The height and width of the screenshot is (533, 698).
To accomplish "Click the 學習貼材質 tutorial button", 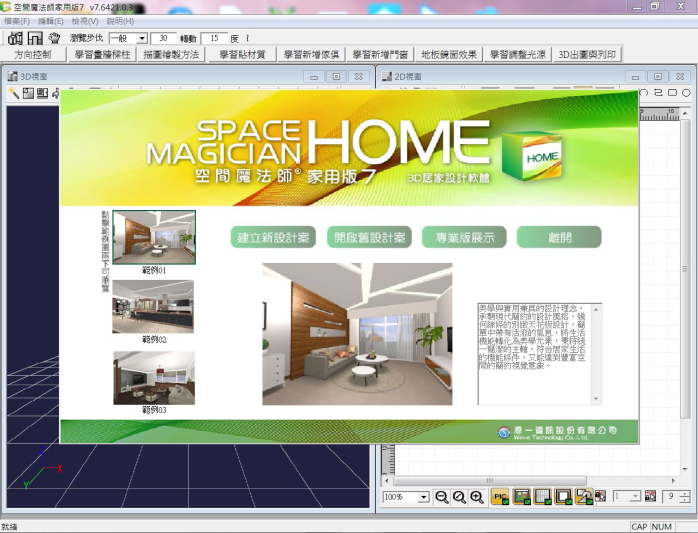I will pyautogui.click(x=242, y=54).
